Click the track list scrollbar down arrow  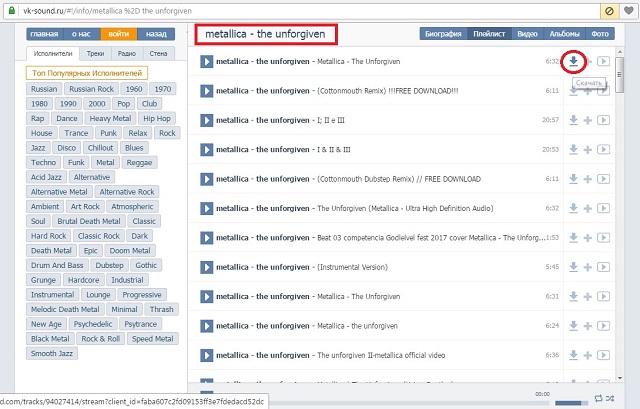coord(620,378)
